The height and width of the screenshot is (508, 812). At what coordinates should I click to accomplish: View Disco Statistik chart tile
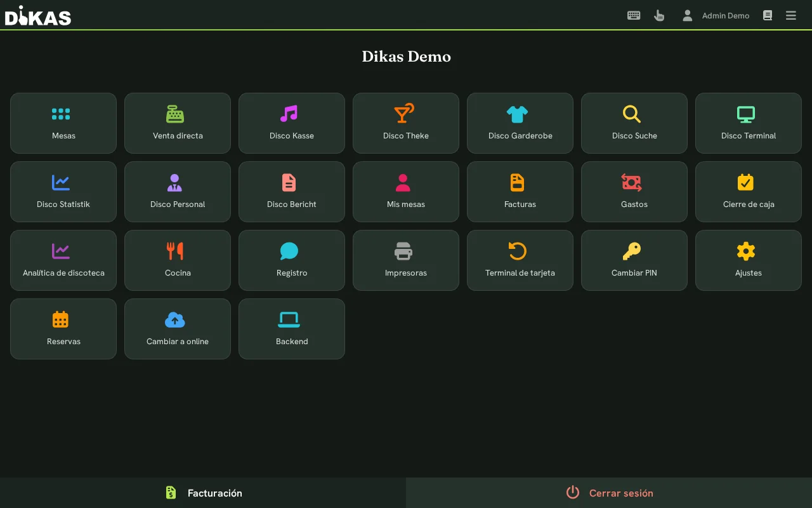63,192
